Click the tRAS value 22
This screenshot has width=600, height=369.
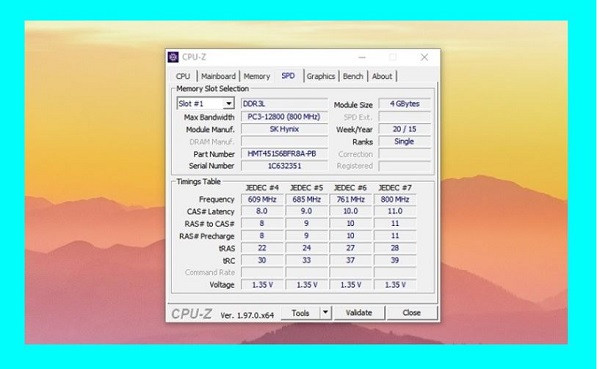[x=262, y=248]
